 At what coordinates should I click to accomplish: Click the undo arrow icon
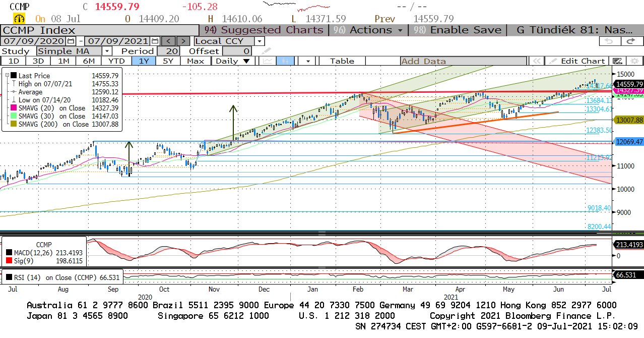click(x=609, y=41)
